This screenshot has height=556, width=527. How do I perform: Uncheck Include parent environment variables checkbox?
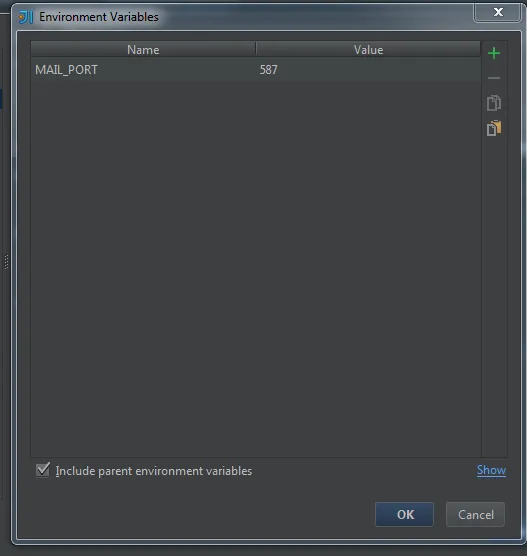click(43, 470)
